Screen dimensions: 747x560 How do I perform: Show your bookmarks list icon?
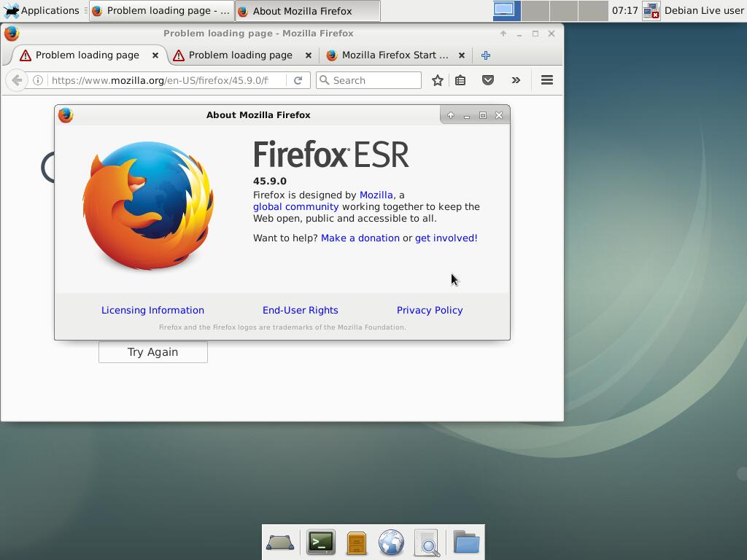(460, 80)
